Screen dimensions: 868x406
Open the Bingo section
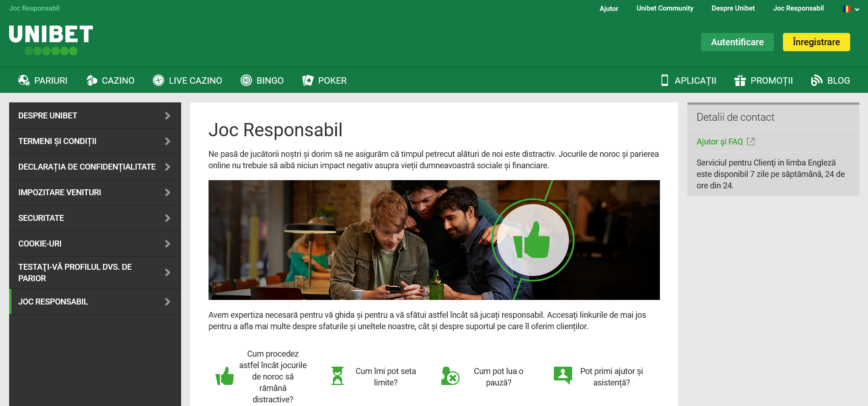click(262, 80)
